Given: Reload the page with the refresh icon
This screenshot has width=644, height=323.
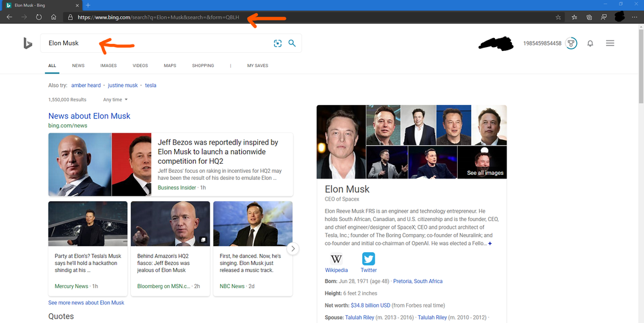Looking at the screenshot, I should coord(39,17).
